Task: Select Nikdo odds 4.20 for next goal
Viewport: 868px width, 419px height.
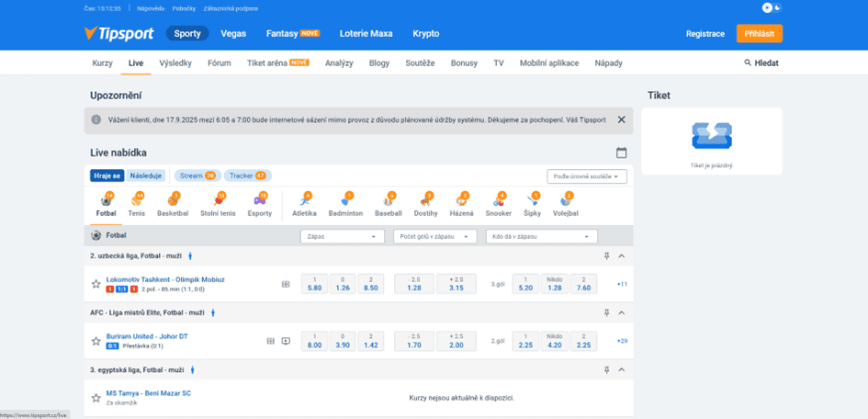Action: (555, 340)
